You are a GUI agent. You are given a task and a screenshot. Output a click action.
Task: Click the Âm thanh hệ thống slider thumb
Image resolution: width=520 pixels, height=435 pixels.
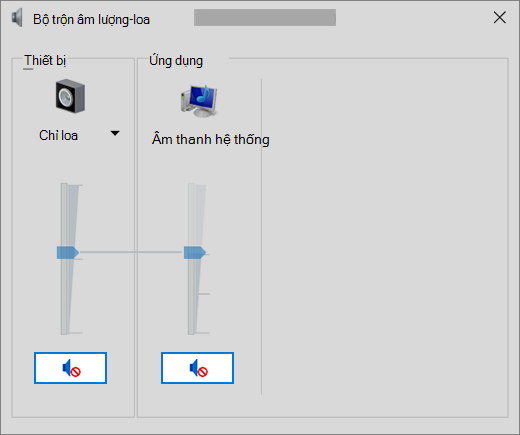click(195, 252)
